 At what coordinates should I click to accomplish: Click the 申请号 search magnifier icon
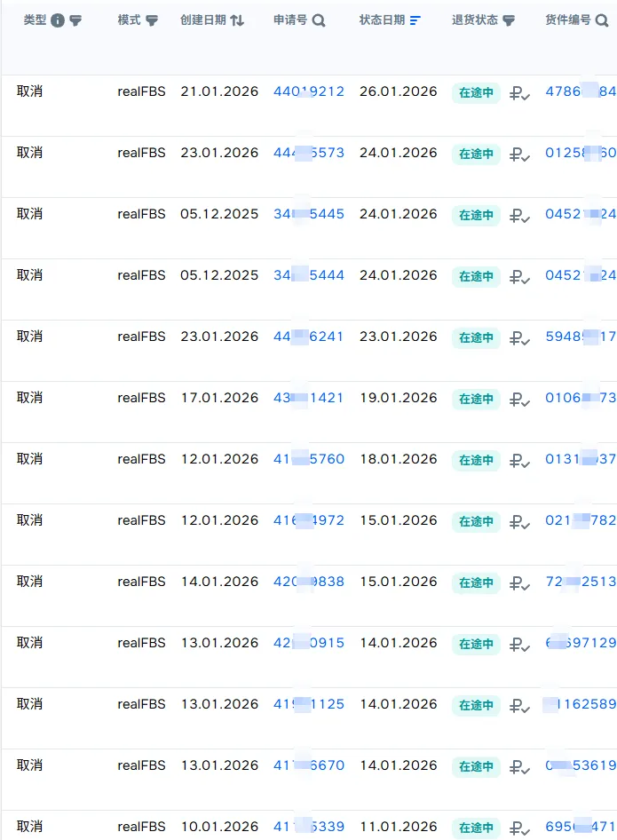[319, 20]
